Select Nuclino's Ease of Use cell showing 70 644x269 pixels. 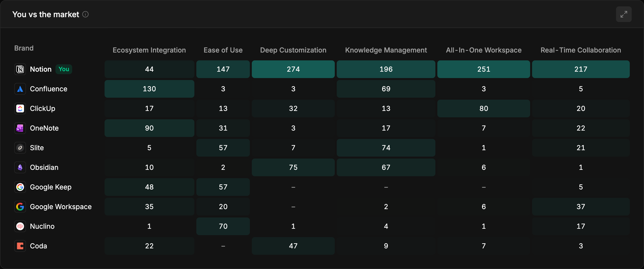point(223,226)
